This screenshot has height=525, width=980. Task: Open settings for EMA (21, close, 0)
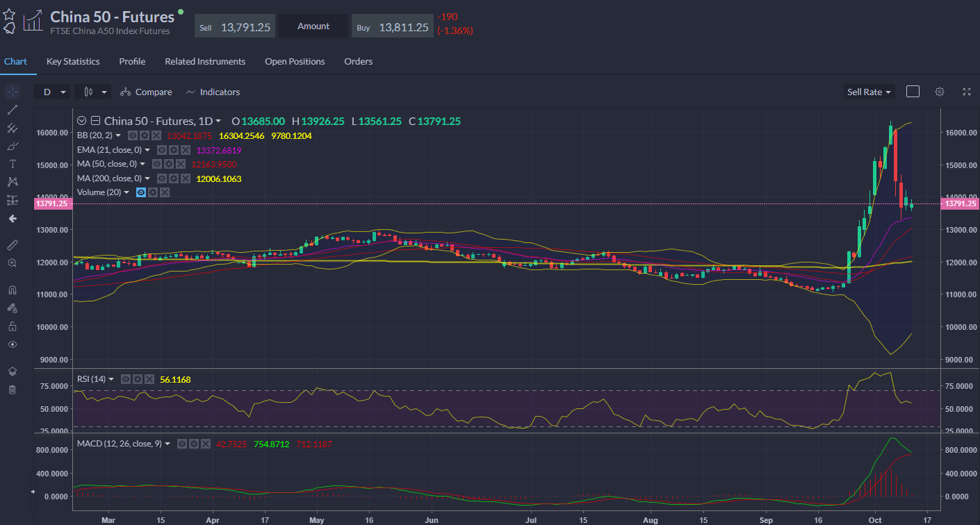click(173, 150)
